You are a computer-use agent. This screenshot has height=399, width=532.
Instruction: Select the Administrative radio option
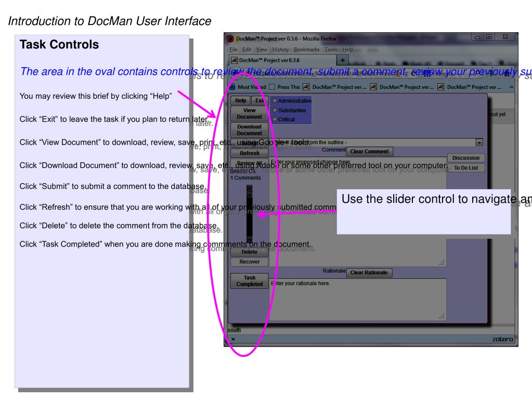(275, 100)
